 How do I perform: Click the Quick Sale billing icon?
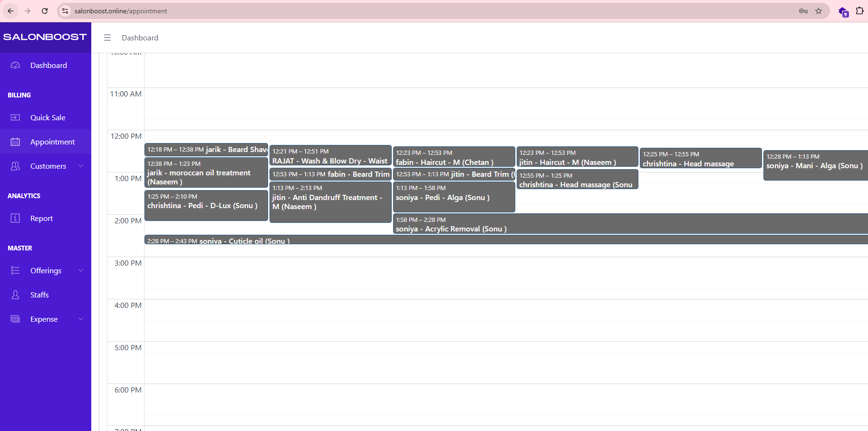click(15, 117)
